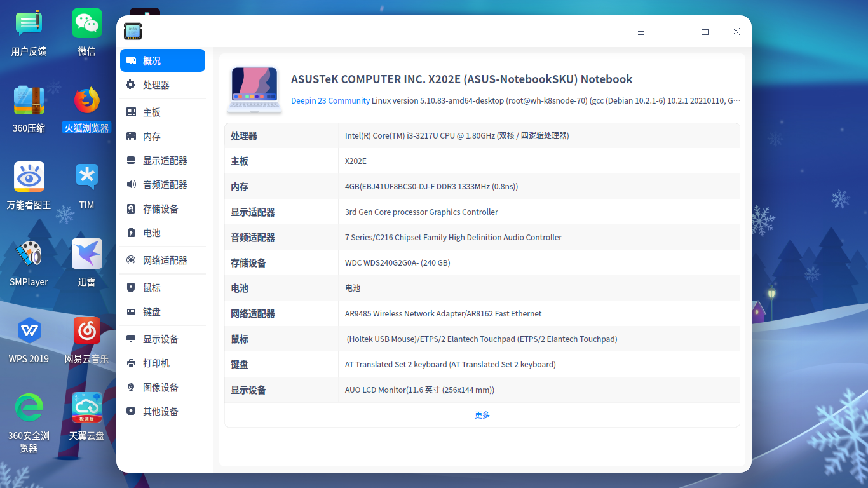Click the 更多 (More) link
868x488 pixels.
click(481, 414)
